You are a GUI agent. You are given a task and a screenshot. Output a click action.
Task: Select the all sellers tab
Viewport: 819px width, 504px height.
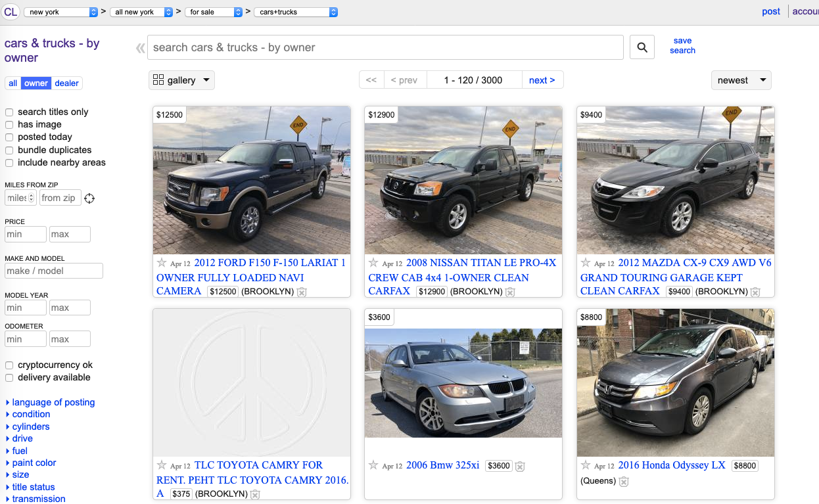[13, 83]
